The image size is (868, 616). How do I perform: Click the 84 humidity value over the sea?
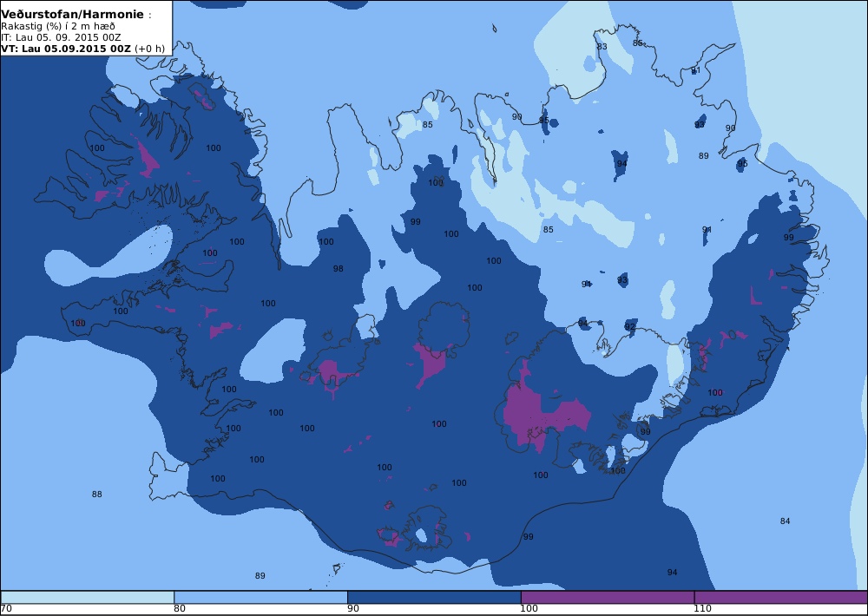785,521
